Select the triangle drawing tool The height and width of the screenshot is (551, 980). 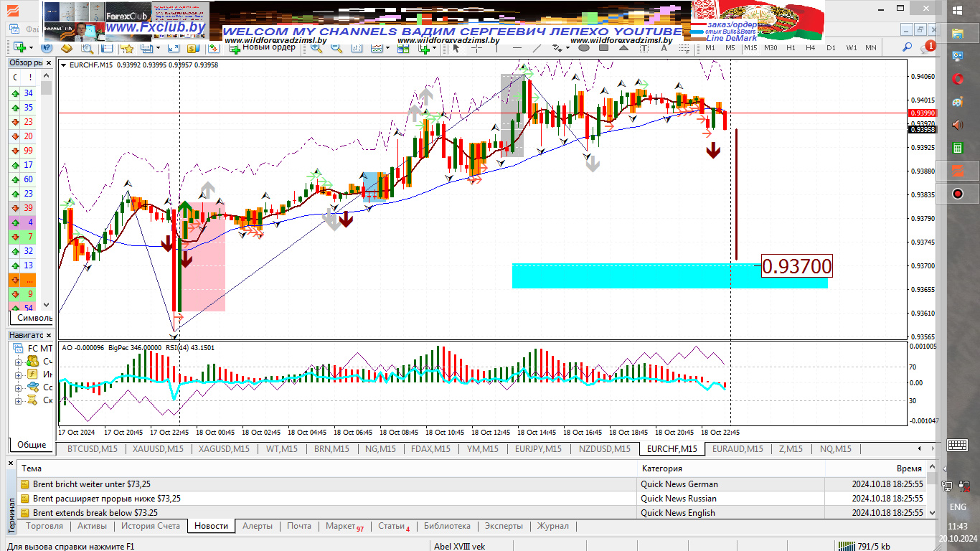point(623,48)
